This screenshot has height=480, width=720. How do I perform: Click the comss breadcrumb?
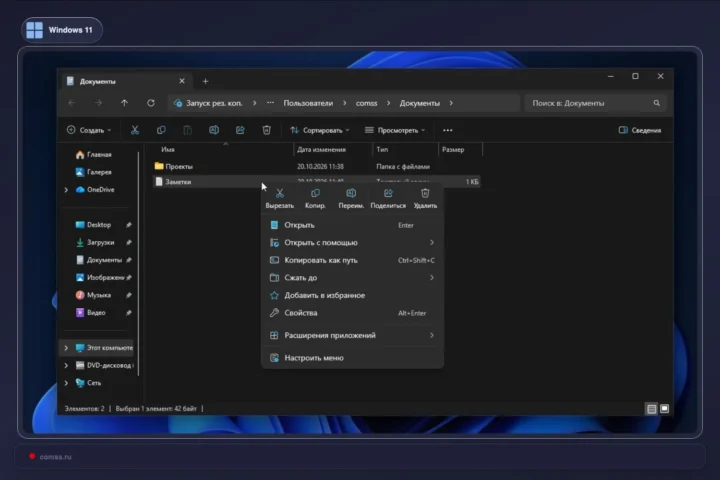(x=366, y=103)
